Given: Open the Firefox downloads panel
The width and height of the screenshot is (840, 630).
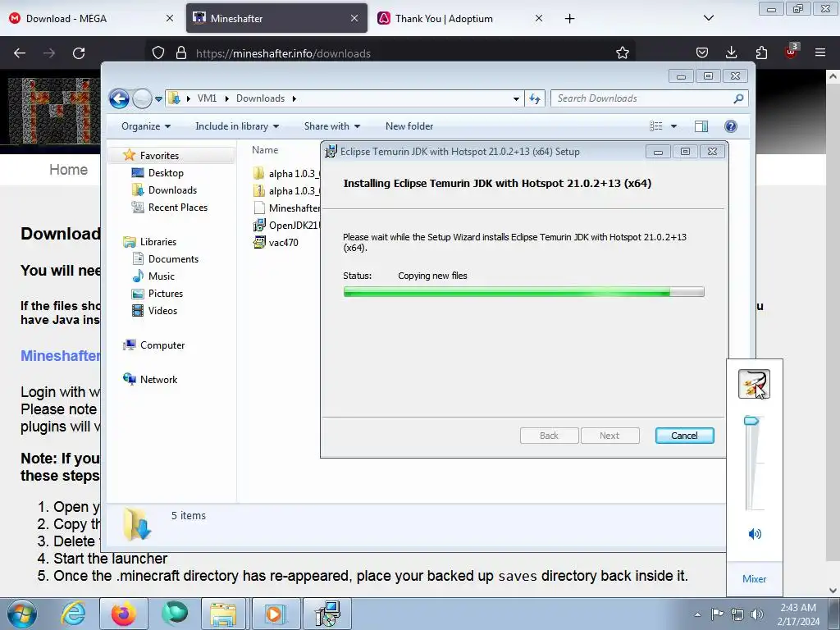Looking at the screenshot, I should [731, 52].
